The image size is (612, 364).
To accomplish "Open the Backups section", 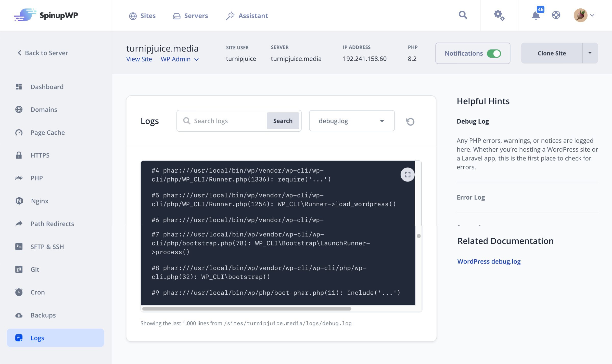I will pos(43,315).
